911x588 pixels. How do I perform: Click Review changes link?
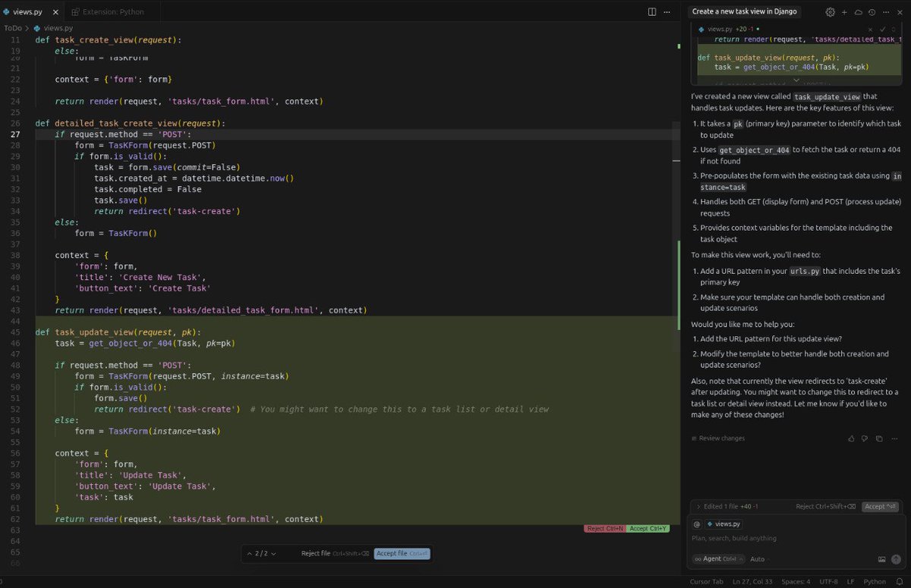717,439
